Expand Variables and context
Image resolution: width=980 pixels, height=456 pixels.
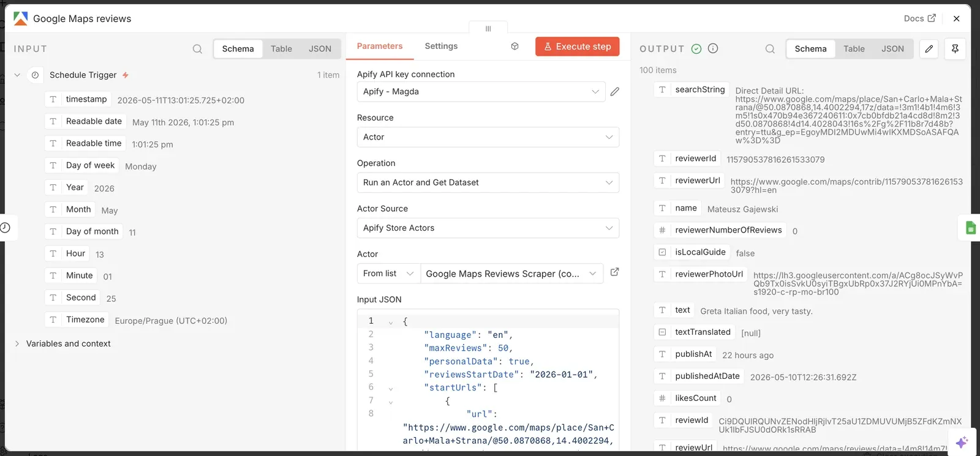tap(17, 344)
